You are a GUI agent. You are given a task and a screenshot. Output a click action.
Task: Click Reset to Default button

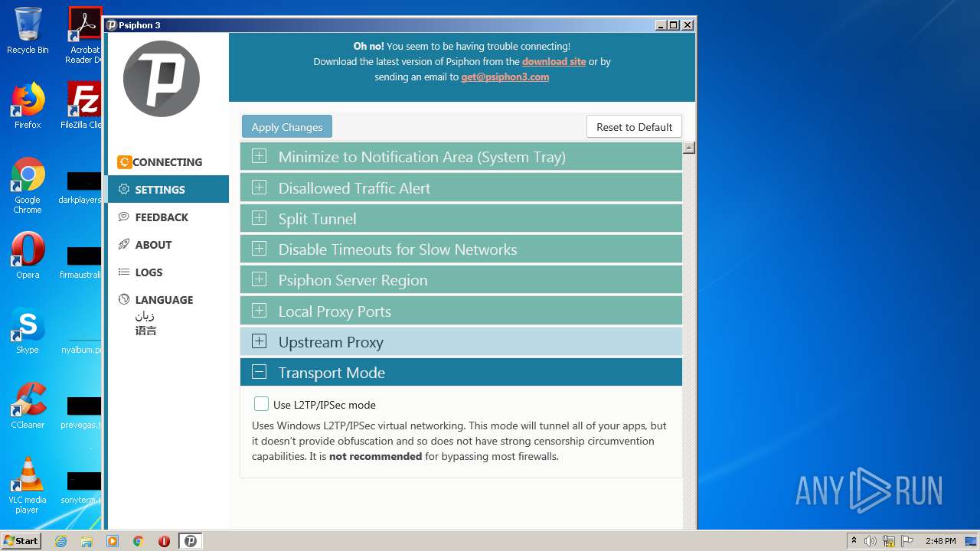point(634,127)
